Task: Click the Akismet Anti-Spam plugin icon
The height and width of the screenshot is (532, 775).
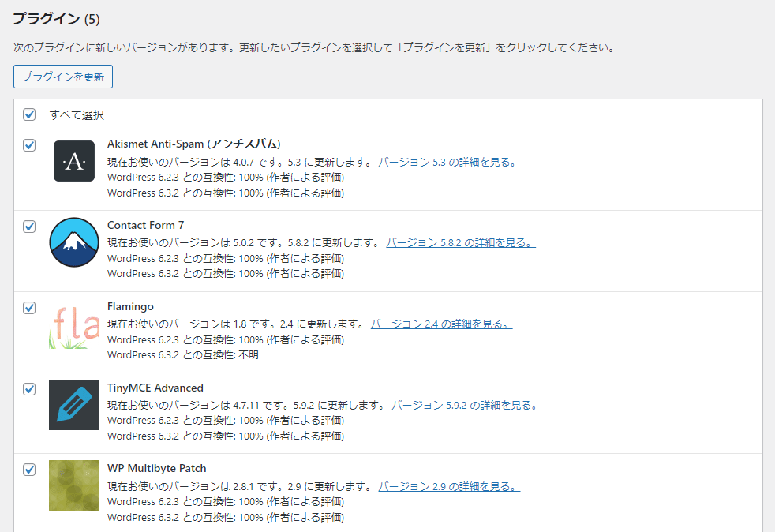Action: 74,161
